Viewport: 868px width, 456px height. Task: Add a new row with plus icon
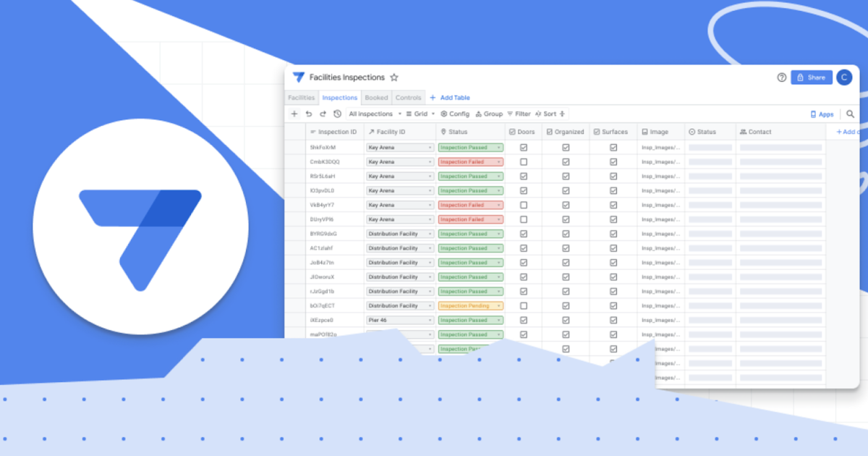coord(294,114)
